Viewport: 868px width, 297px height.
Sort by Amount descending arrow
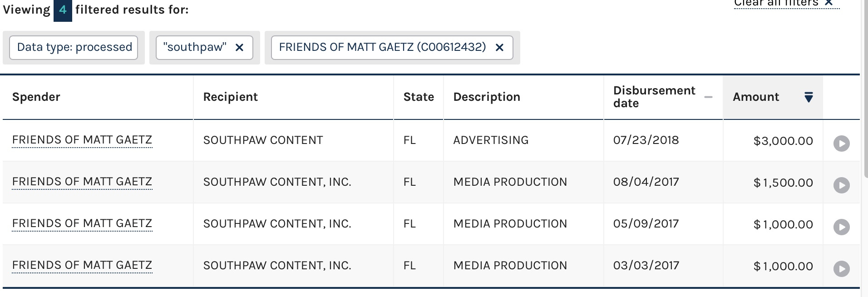tap(809, 97)
